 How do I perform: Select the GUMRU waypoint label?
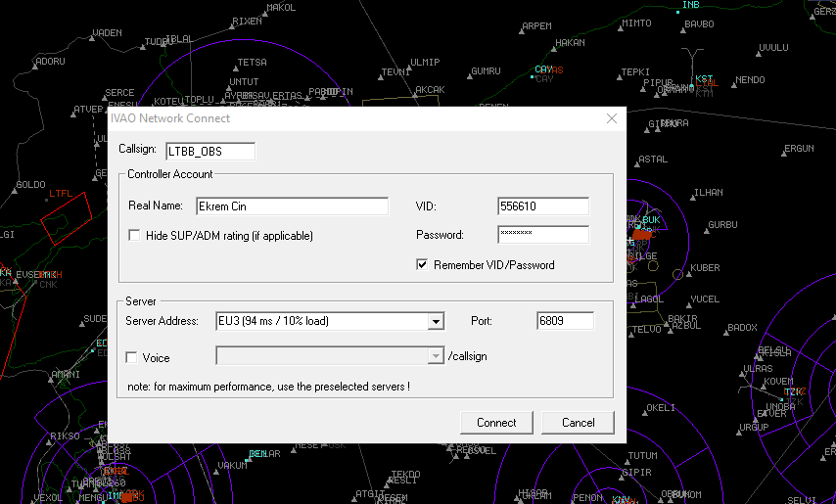pos(486,70)
